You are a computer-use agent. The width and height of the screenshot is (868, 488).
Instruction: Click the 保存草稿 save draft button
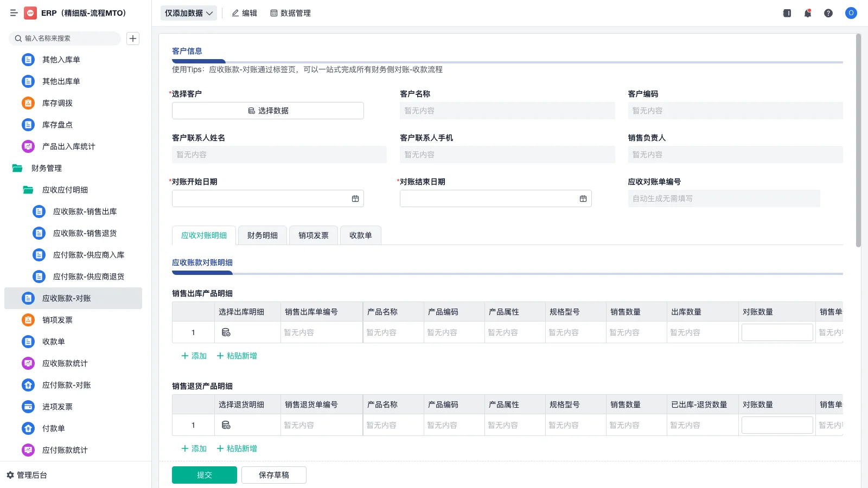tap(274, 474)
